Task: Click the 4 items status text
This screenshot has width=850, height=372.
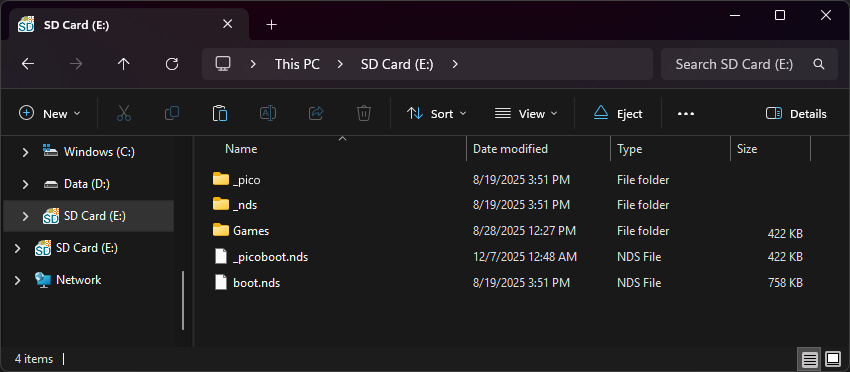Action: coord(34,359)
